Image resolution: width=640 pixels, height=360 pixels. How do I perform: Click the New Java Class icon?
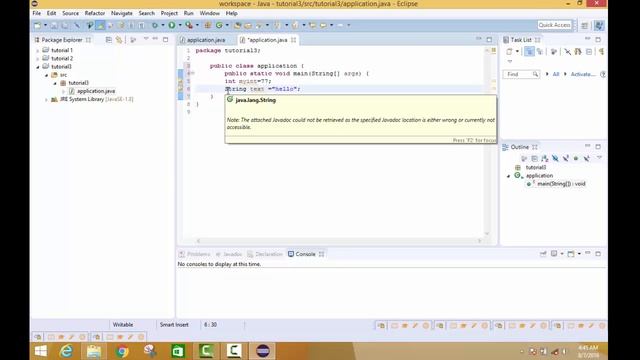pos(219,25)
